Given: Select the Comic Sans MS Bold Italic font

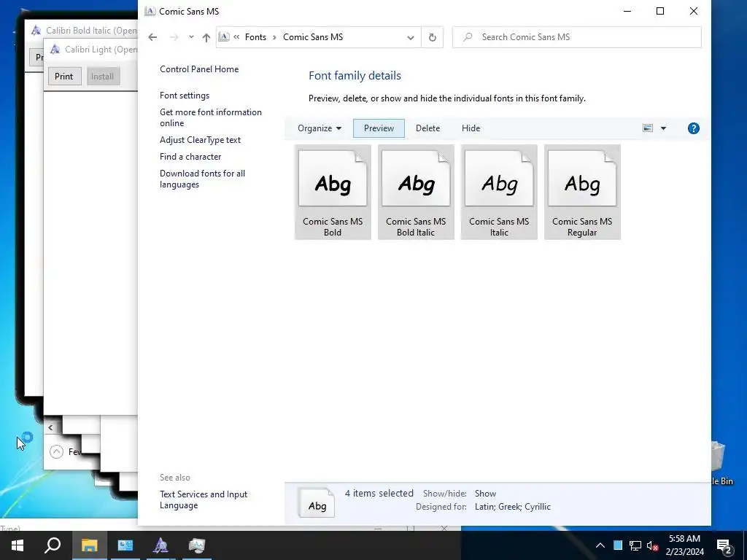Looking at the screenshot, I should (416, 192).
